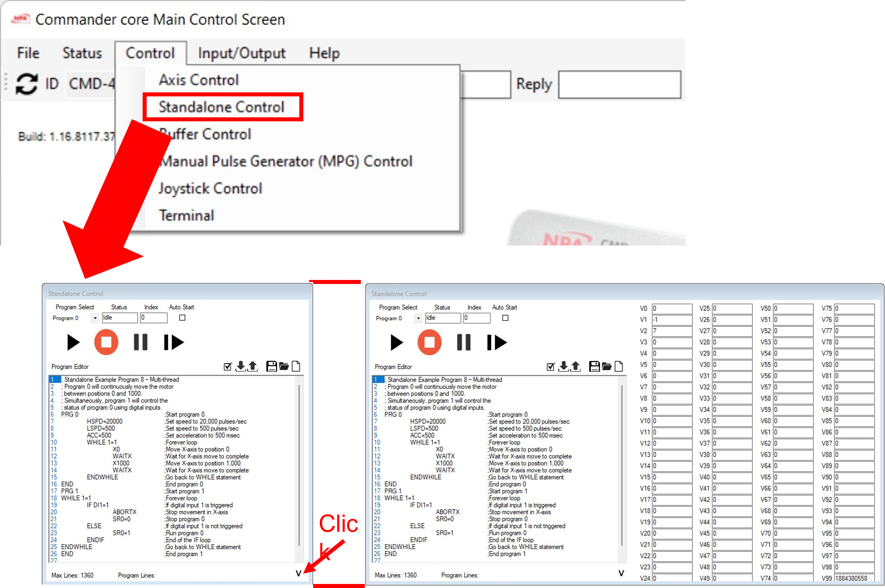Click the "HSPD=20000" line in the collapsed window's editor

coord(105,421)
